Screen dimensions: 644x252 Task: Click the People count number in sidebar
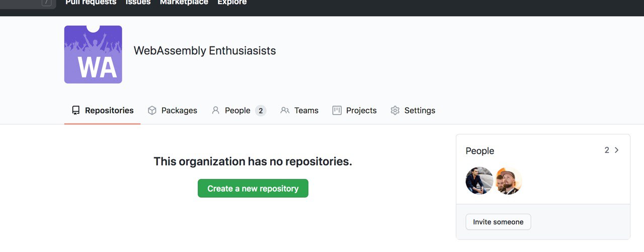607,150
